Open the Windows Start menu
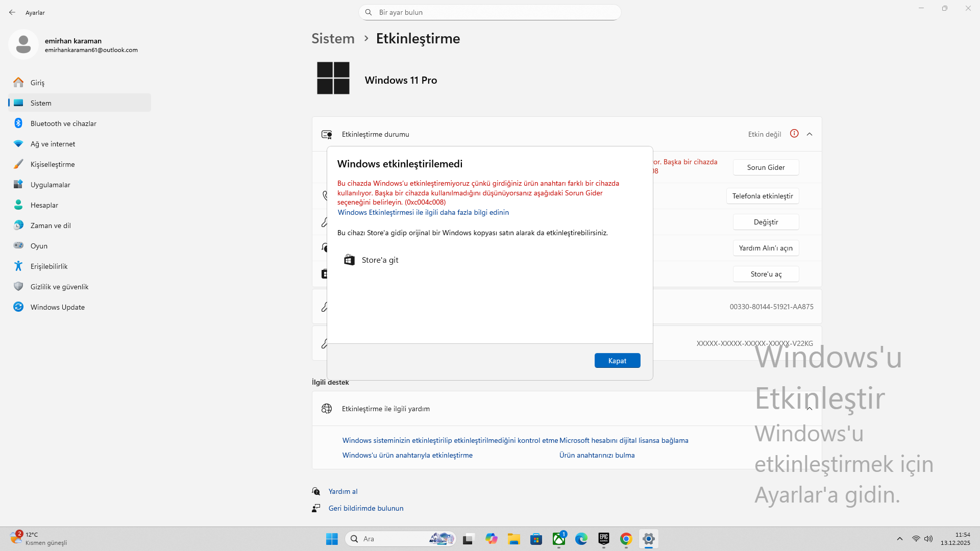The width and height of the screenshot is (980, 551). tap(332, 539)
